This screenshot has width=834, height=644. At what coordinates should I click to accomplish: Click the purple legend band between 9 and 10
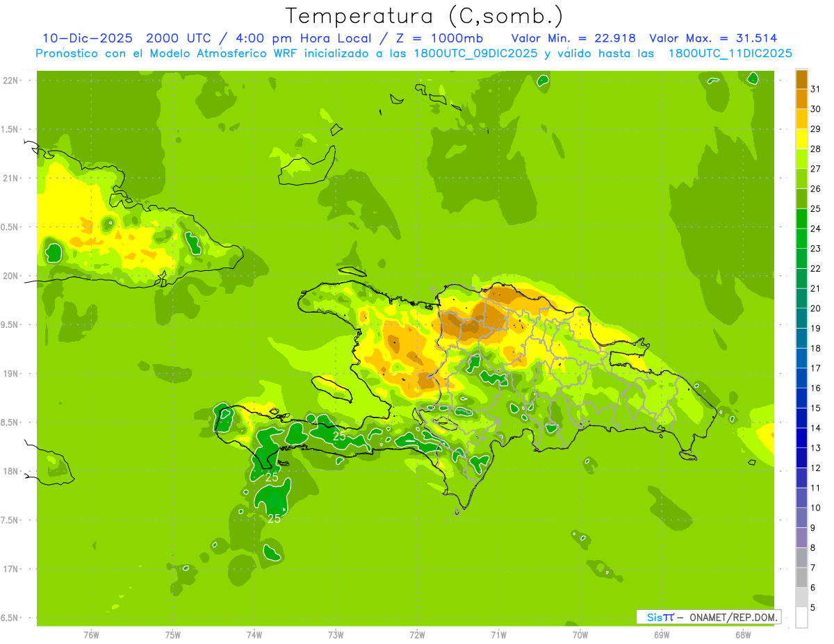coord(801,518)
